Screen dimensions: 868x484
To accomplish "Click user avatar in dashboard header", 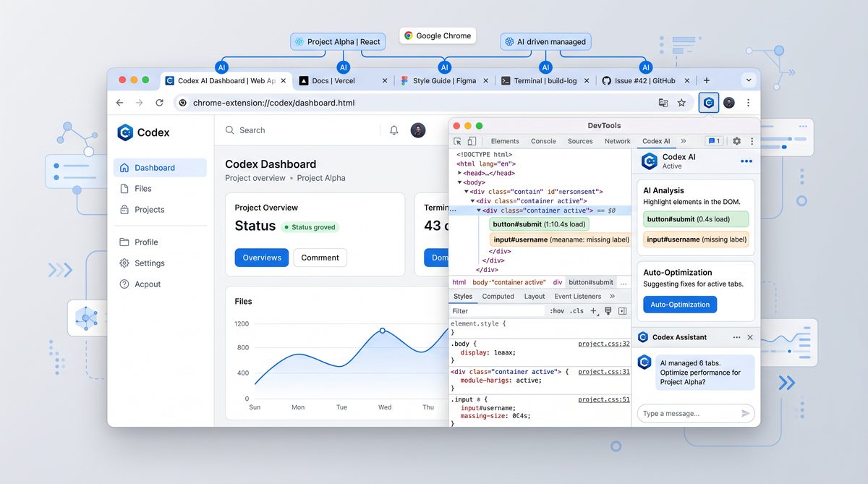I will point(418,130).
